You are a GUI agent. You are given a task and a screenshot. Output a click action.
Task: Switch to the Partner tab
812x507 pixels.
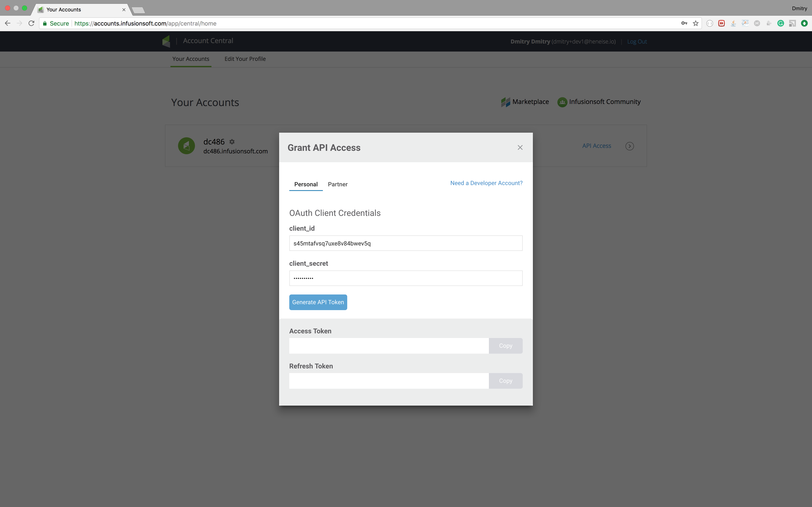coord(337,184)
